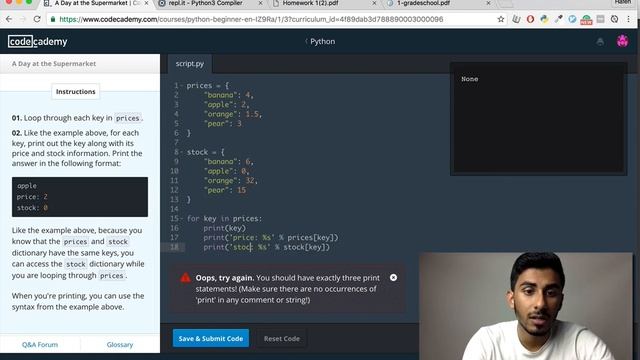
Task: Click the "pear": 15 line
Action: click(x=225, y=190)
